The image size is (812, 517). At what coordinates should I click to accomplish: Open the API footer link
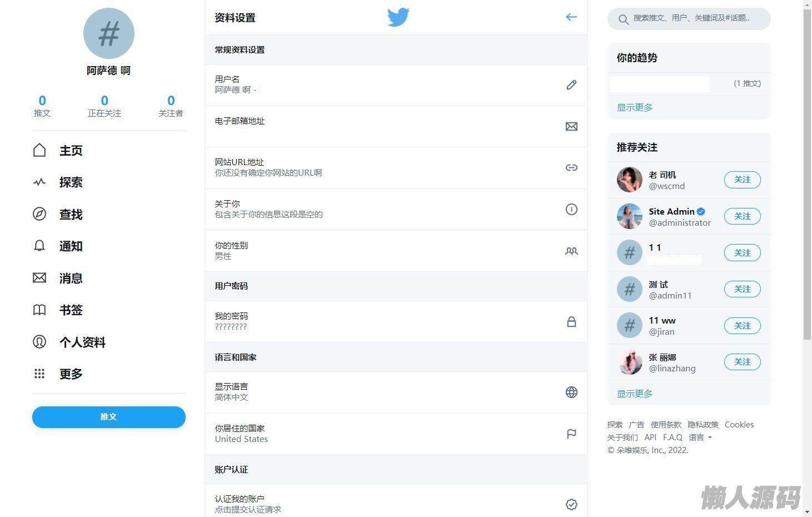651,438
